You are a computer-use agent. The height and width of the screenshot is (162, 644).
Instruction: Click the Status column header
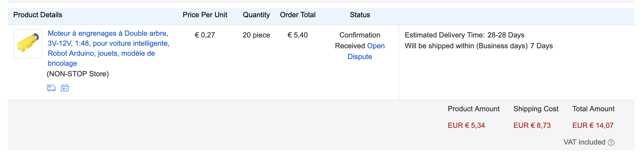pyautogui.click(x=360, y=15)
